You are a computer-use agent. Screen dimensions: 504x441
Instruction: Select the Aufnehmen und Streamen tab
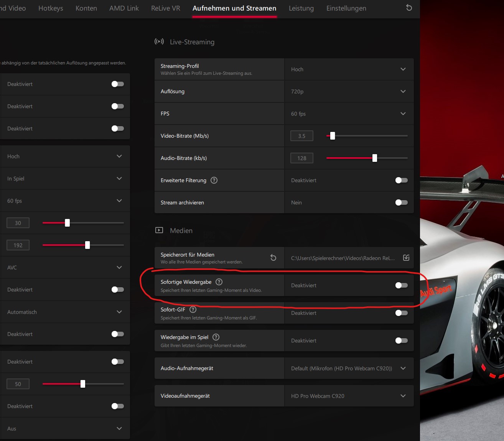click(234, 8)
